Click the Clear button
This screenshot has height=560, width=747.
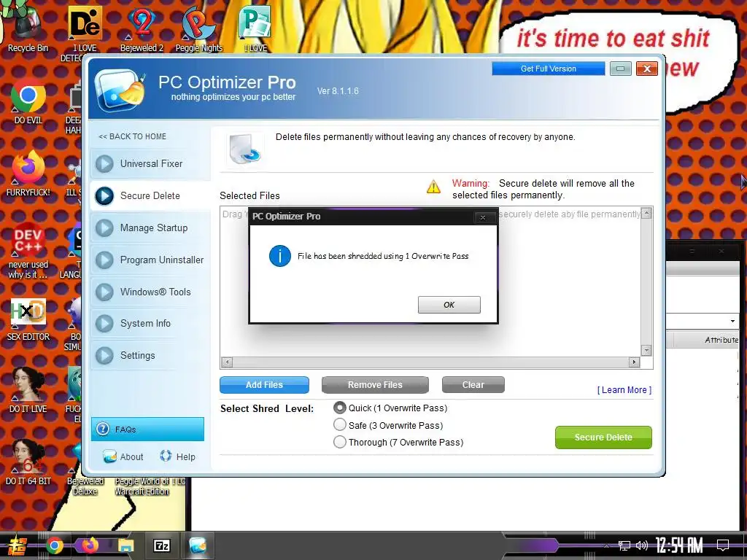tap(473, 385)
